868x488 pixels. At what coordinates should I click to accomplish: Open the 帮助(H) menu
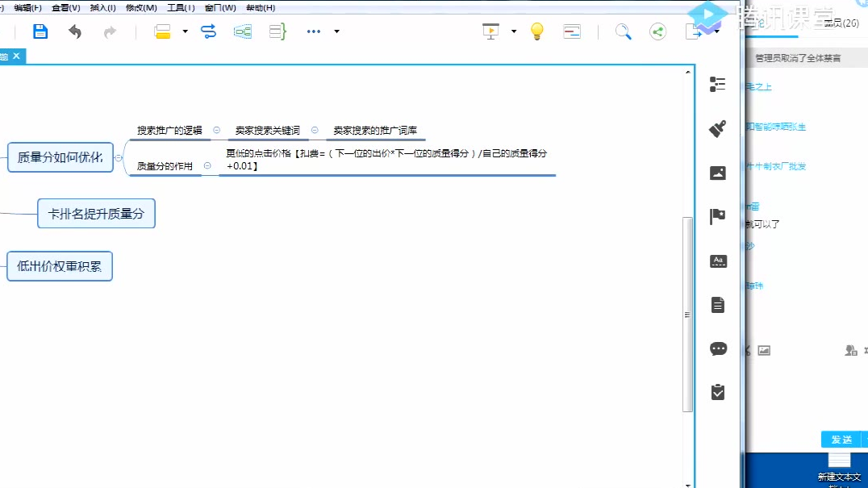(x=261, y=8)
